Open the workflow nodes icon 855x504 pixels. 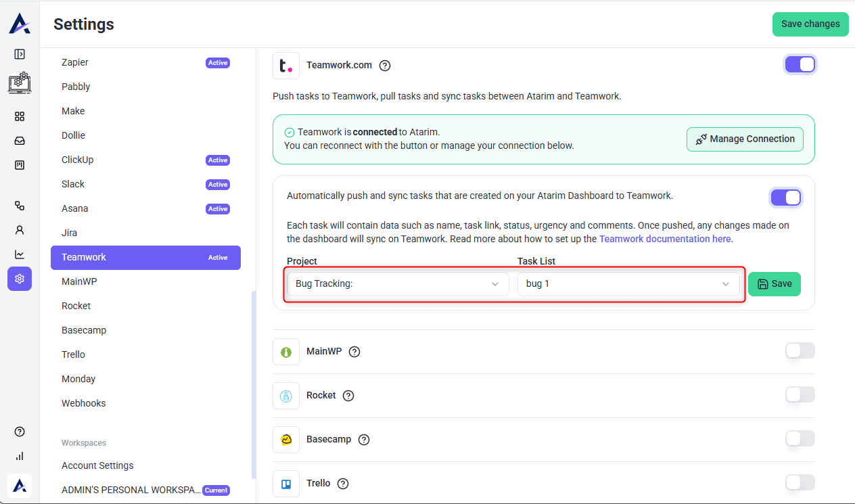point(20,206)
